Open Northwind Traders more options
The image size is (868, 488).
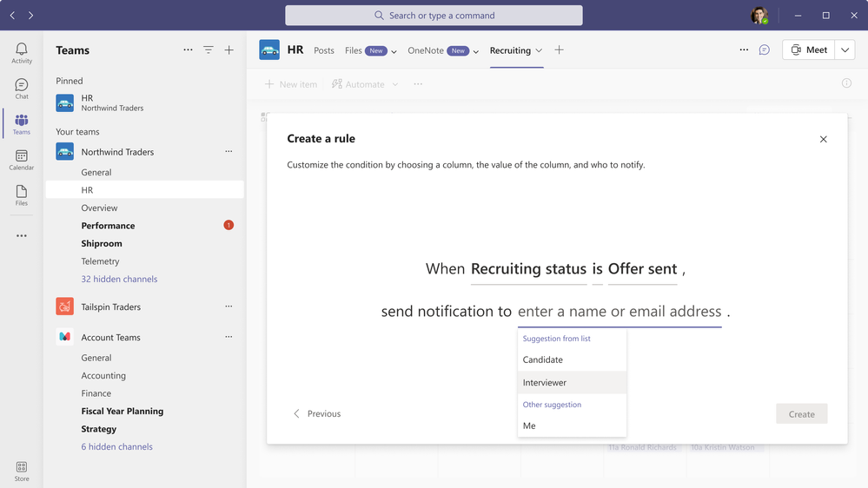(229, 152)
